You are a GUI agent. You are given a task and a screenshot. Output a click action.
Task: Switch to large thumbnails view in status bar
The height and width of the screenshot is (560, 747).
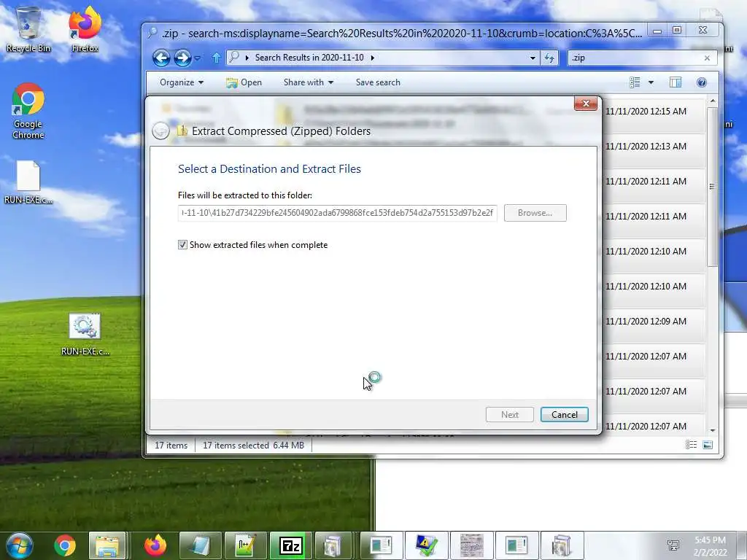(708, 445)
